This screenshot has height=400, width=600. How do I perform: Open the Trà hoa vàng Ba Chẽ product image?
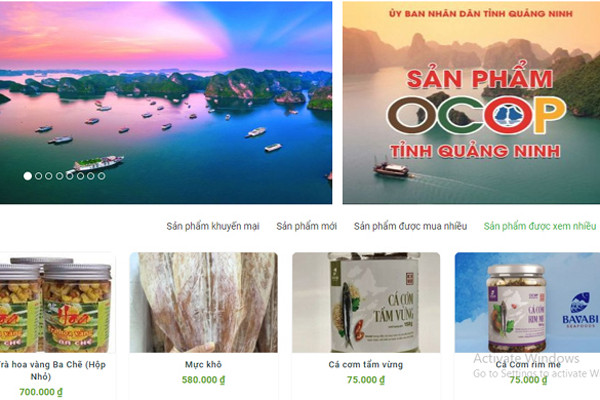[57, 302]
